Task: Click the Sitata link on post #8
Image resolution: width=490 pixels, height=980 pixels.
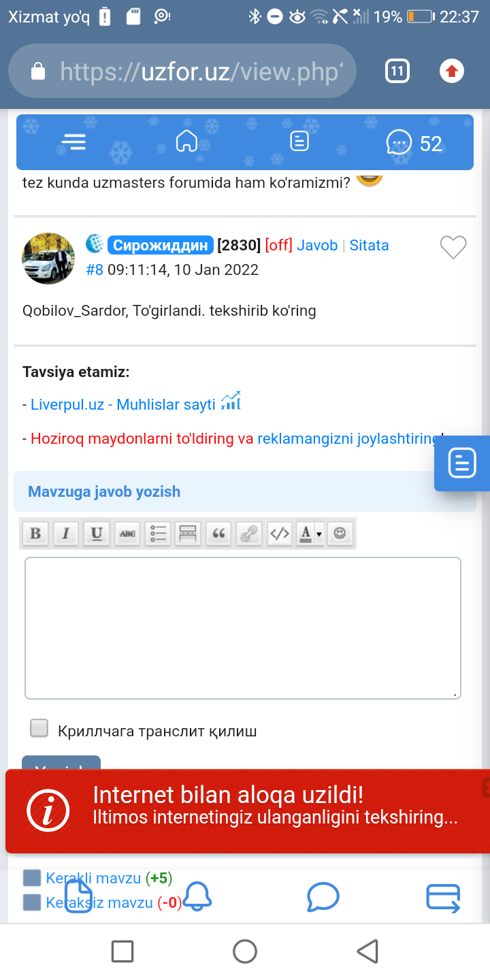Action: click(x=369, y=245)
